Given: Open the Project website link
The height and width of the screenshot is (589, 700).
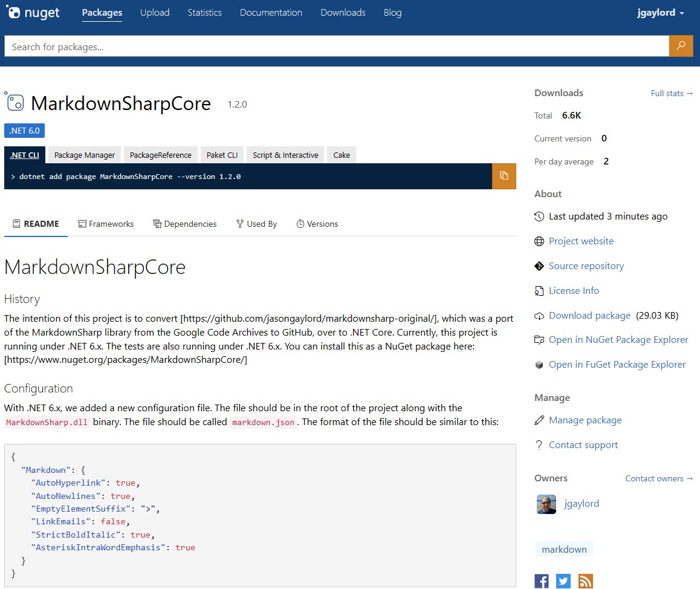Looking at the screenshot, I should tap(581, 241).
